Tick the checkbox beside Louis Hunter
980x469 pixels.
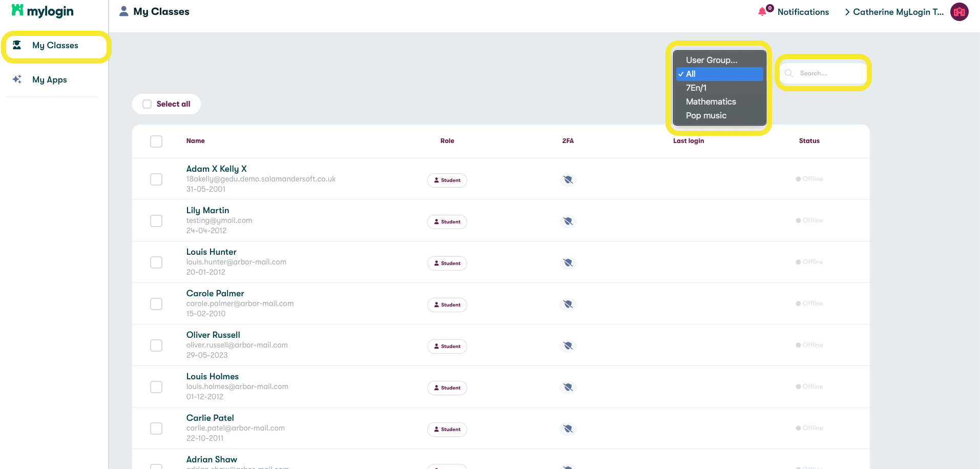point(156,262)
